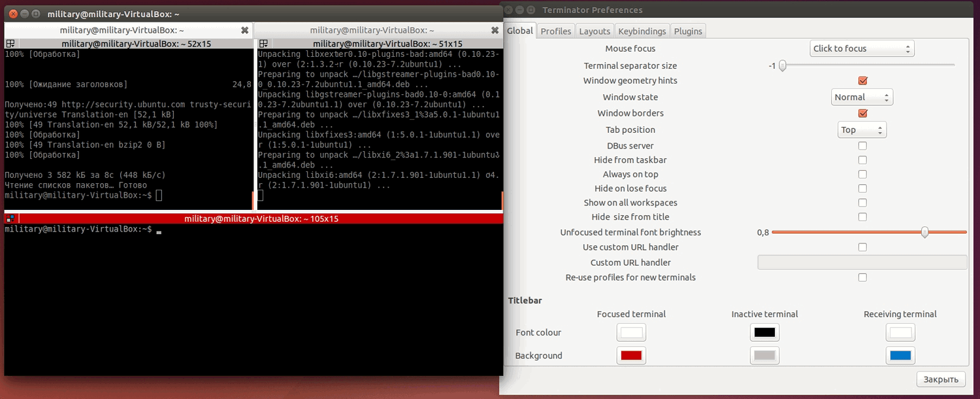Viewport: 980px width, 399px height.
Task: Uncheck Window borders
Action: point(862,113)
